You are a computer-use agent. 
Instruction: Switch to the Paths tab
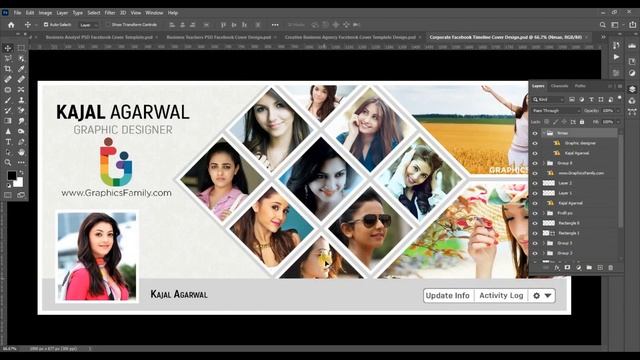pos(580,86)
